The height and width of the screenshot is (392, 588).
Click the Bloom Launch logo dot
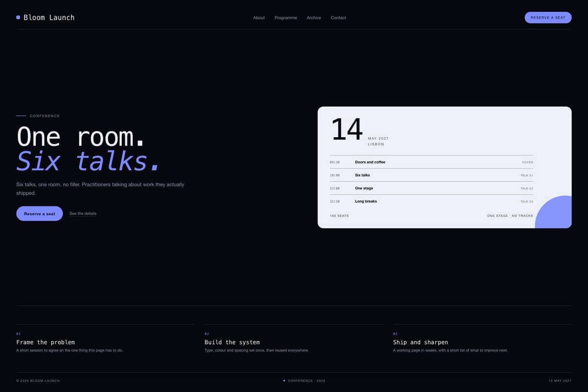(18, 17)
